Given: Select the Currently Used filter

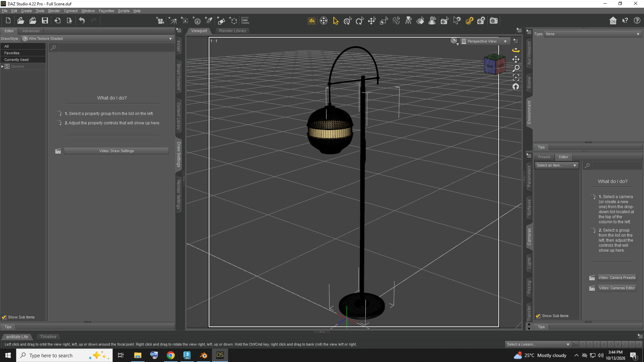Looking at the screenshot, I should tap(23, 60).
